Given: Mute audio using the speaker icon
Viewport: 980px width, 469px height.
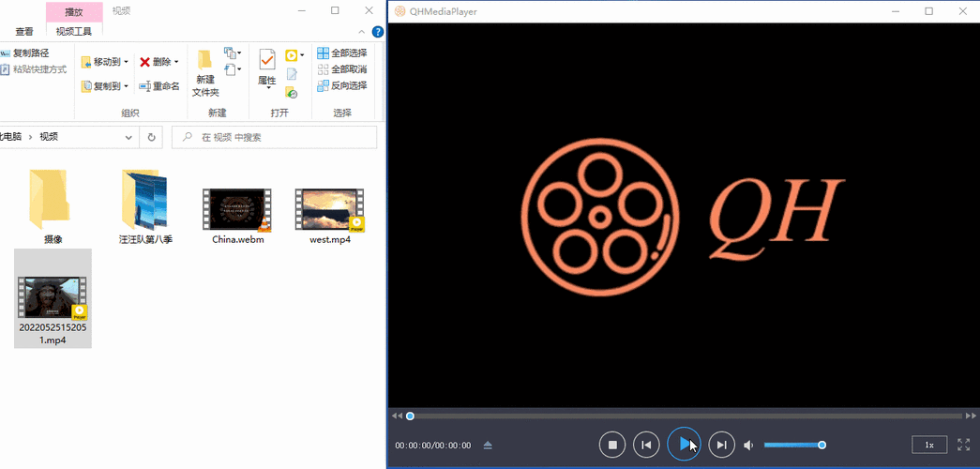Looking at the screenshot, I should 748,445.
